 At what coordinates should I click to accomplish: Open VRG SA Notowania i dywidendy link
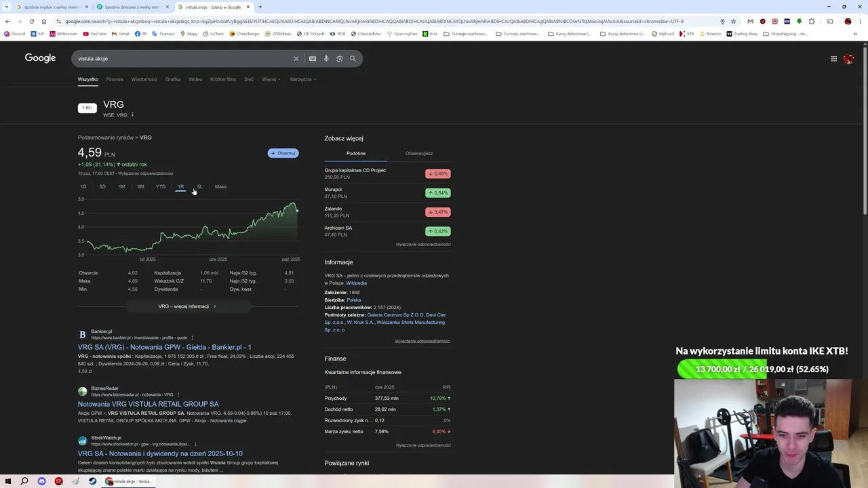point(160,453)
